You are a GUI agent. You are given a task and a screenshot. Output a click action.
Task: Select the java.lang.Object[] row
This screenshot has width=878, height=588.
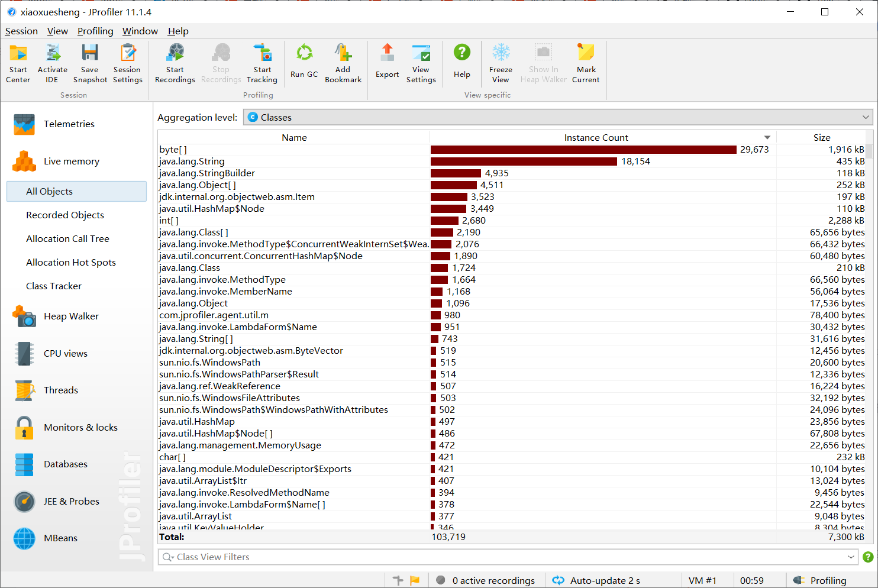512,185
